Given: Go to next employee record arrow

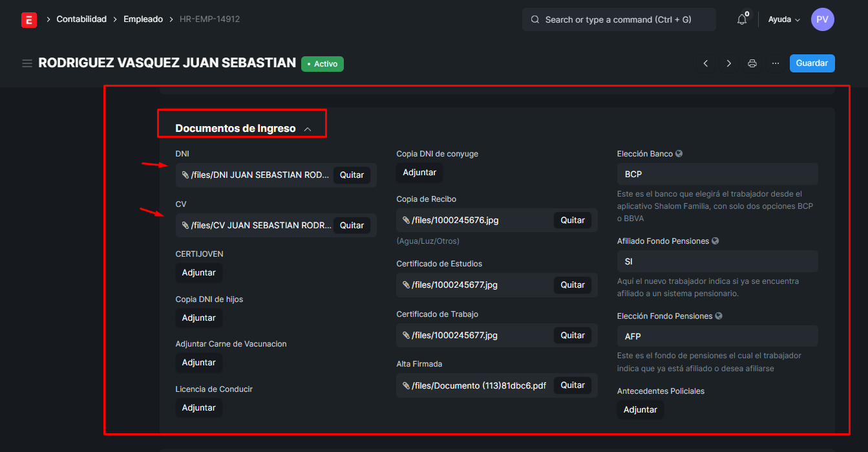Looking at the screenshot, I should 729,63.
